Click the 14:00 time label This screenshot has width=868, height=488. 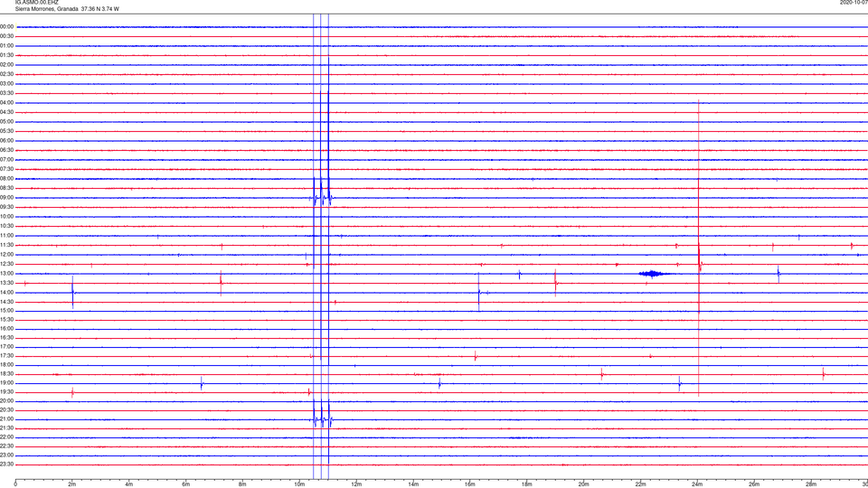click(x=6, y=292)
